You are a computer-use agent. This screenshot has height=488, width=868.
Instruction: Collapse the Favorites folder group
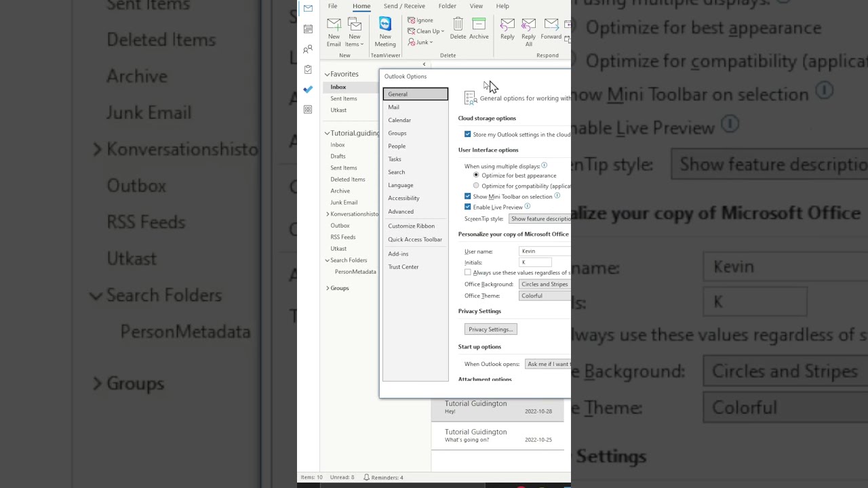point(327,75)
